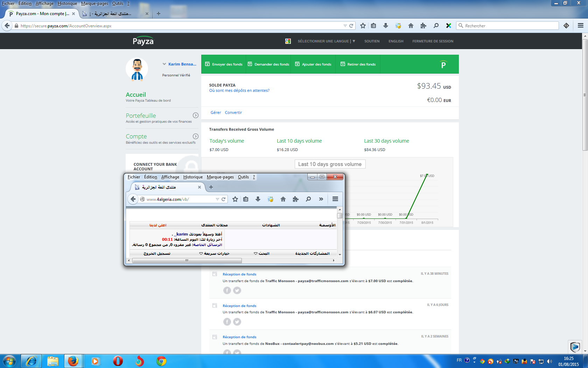Launch Opera from the taskbar
This screenshot has height=368, width=588.
(118, 361)
